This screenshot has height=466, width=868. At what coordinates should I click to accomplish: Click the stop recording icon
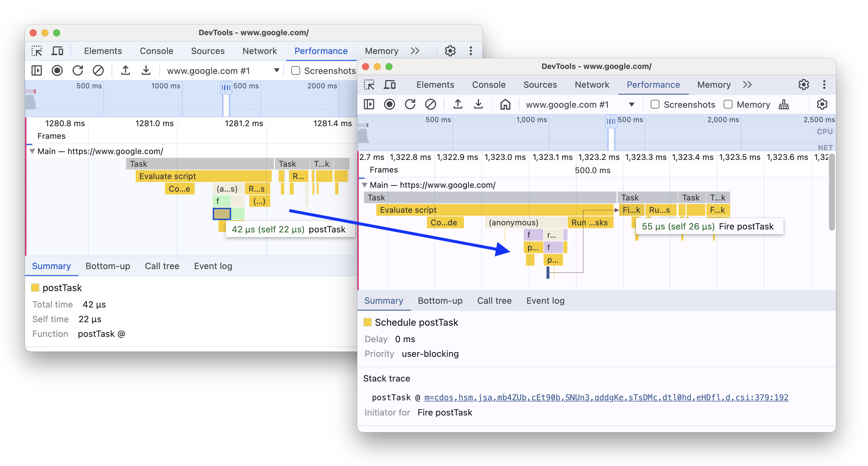point(391,104)
